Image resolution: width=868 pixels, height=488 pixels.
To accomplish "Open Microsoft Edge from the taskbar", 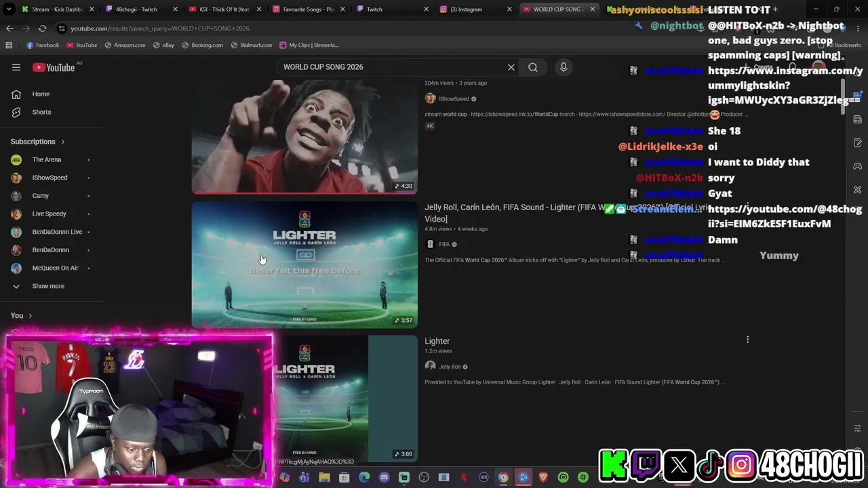I will coord(364,477).
